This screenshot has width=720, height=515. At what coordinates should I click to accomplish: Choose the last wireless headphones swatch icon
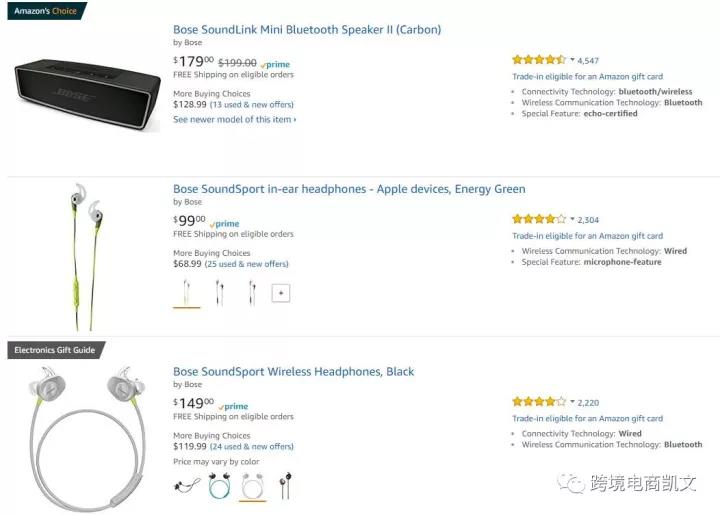[285, 486]
